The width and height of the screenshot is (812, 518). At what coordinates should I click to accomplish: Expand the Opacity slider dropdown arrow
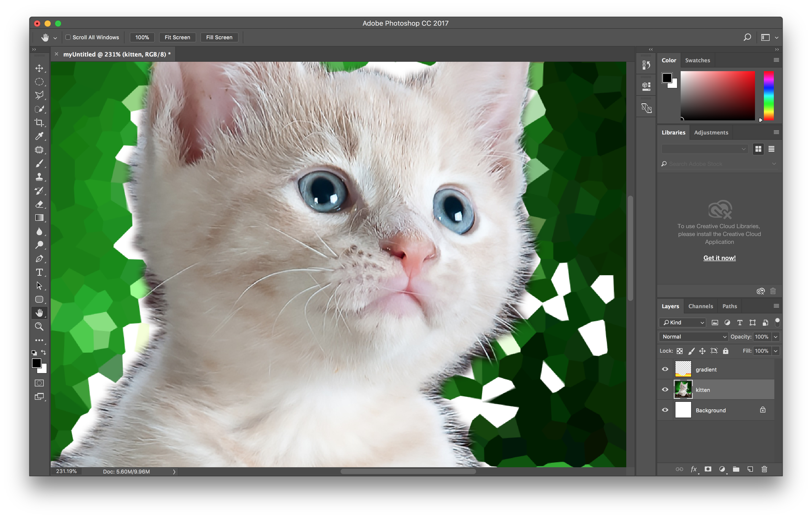[x=776, y=336]
